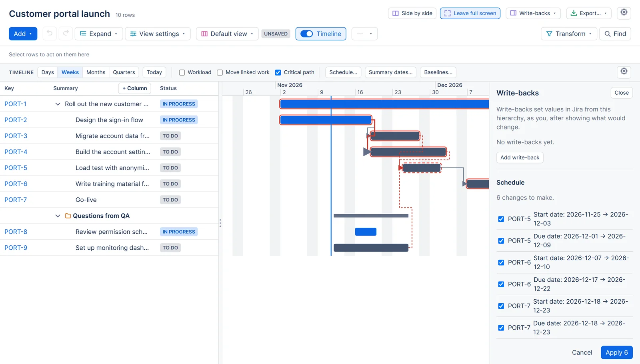640x364 pixels.
Task: Click the PORT-2 blue Gantt bar
Action: click(326, 120)
